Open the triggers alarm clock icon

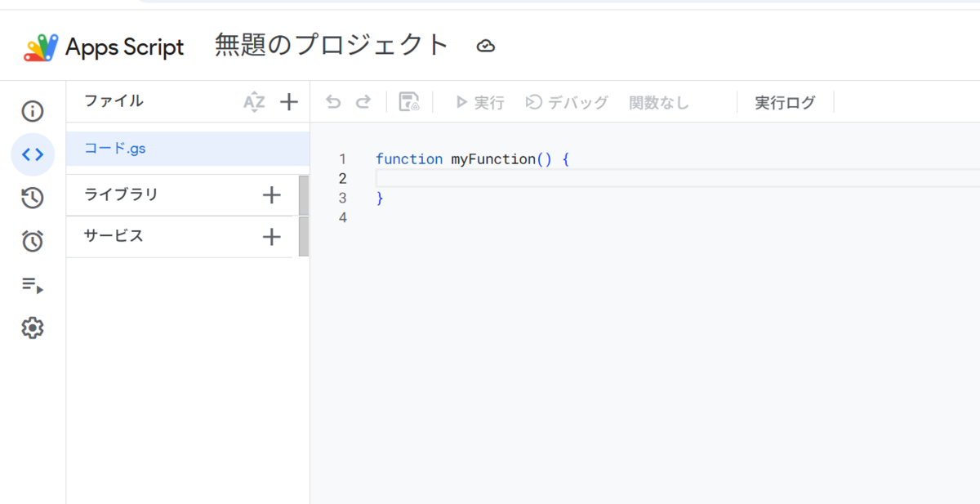pyautogui.click(x=32, y=241)
